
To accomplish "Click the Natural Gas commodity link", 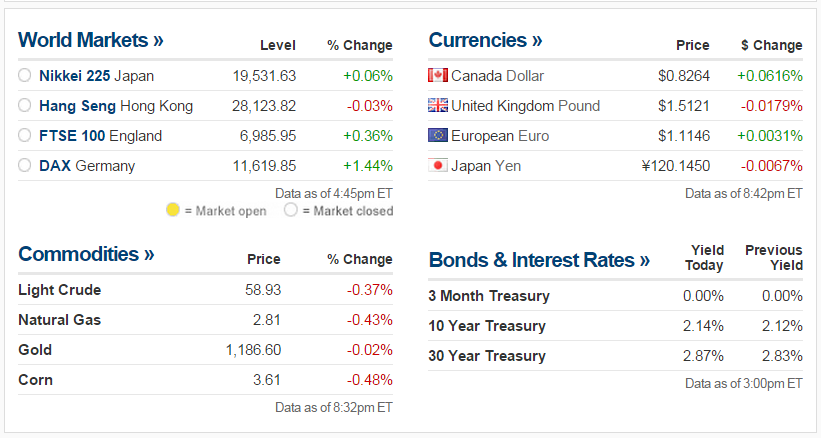I will (60, 320).
